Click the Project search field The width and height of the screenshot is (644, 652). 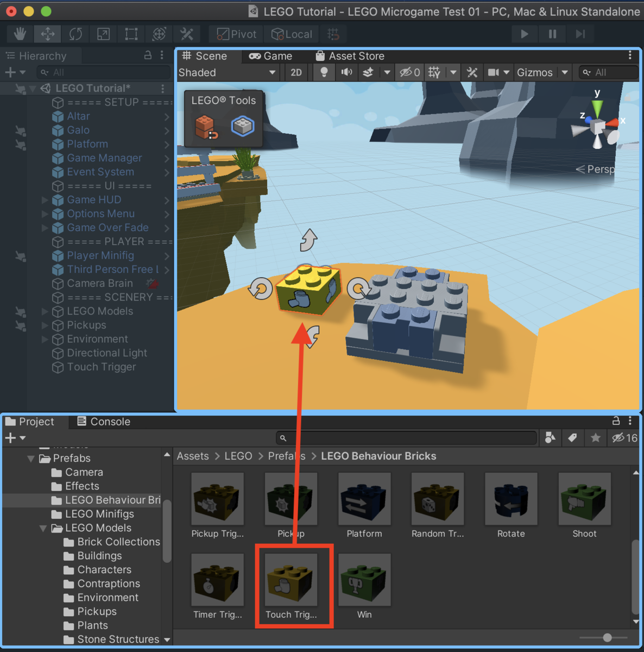click(x=407, y=438)
